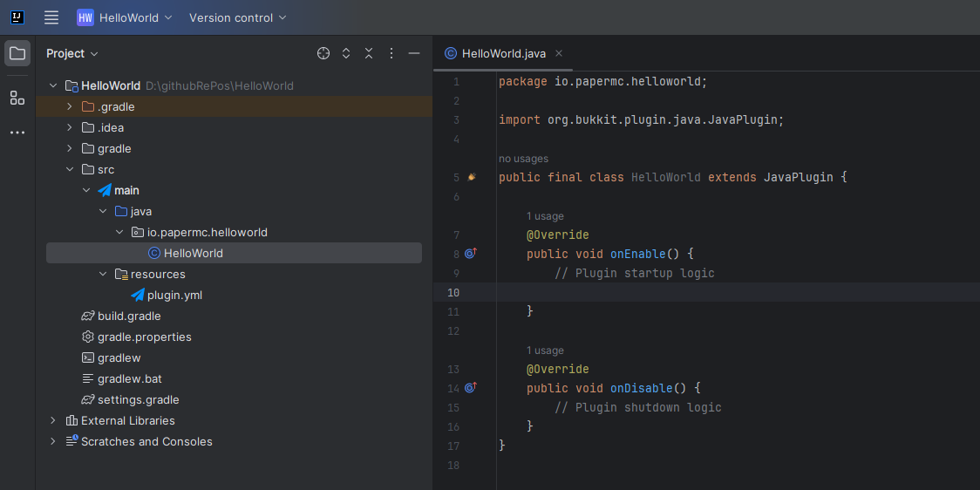
Task: Select plugin.yml in the project tree
Action: [x=174, y=295]
